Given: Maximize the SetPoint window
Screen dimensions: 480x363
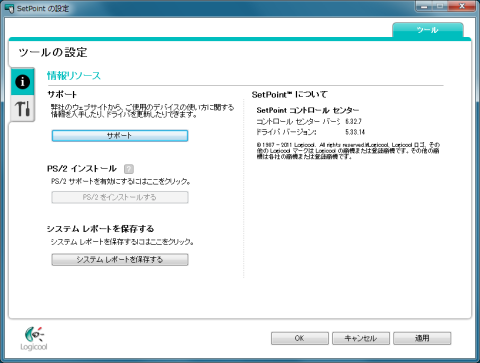Looking at the screenshot, I should click(x=440, y=6).
